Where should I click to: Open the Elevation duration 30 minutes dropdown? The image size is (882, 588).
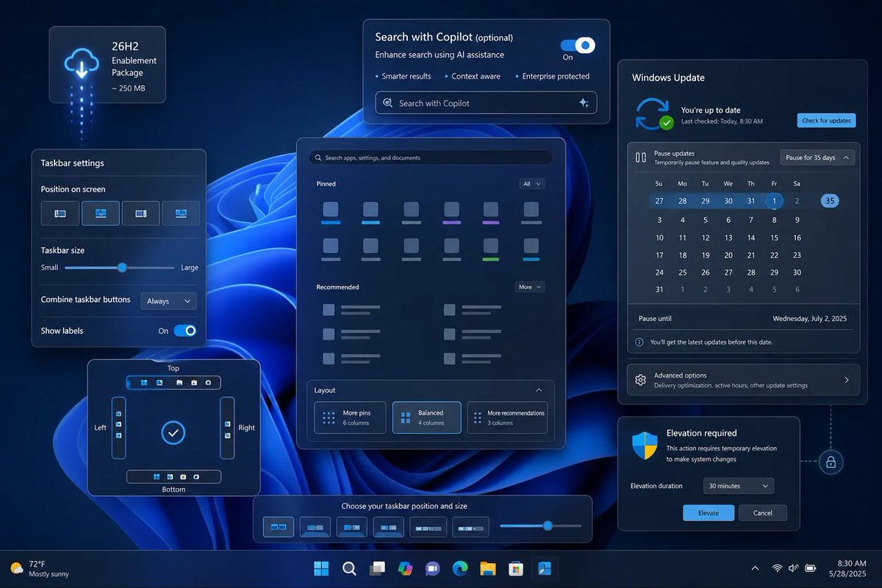click(739, 486)
